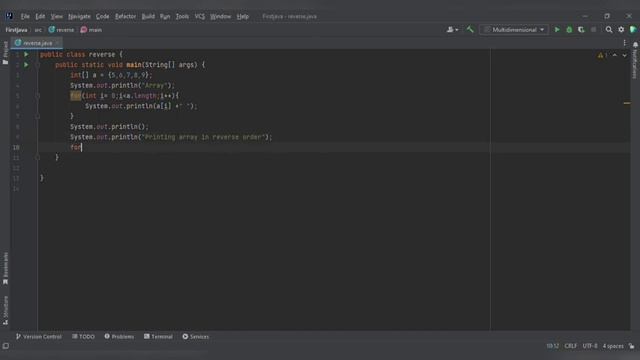Image resolution: width=640 pixels, height=360 pixels.
Task: Open the Build menu
Action: click(x=148, y=16)
